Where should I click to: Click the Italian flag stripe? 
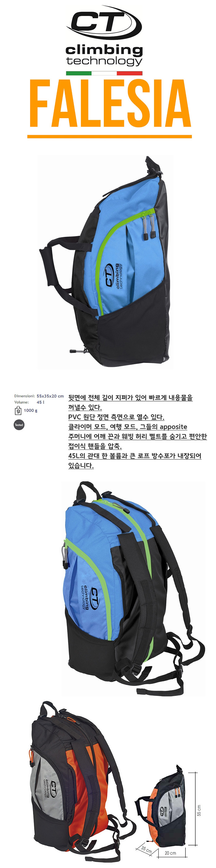104,73
